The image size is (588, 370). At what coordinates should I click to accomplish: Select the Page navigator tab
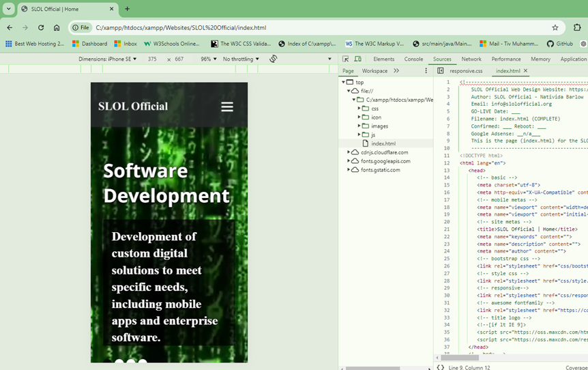[348, 71]
